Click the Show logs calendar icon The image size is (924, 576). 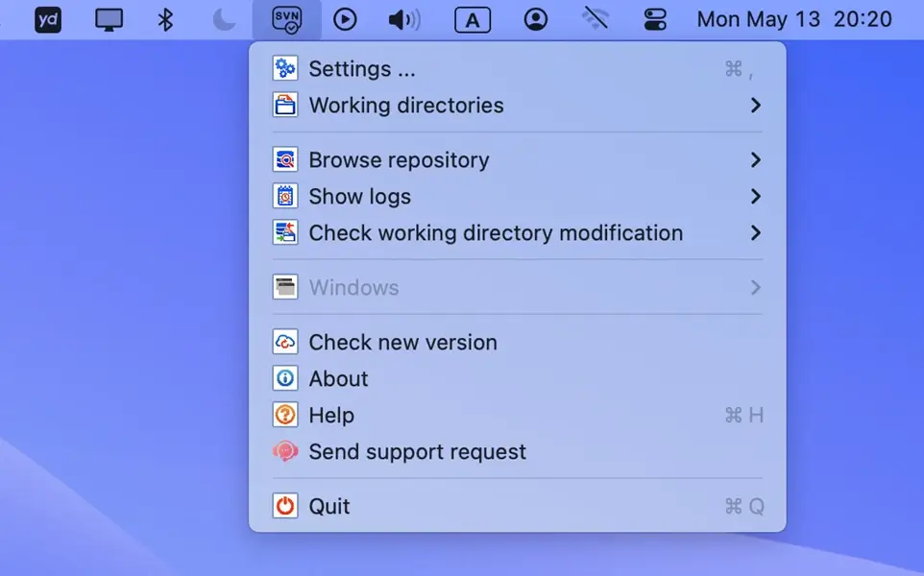pos(285,197)
